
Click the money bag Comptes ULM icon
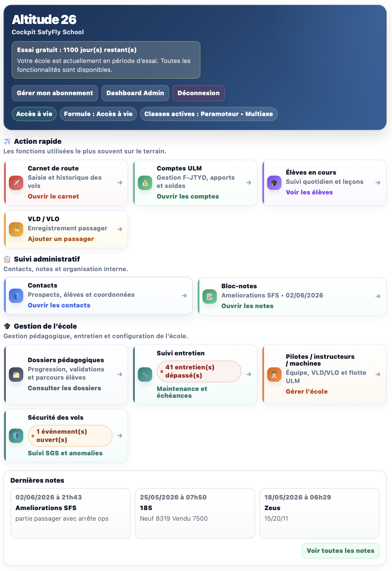[145, 183]
